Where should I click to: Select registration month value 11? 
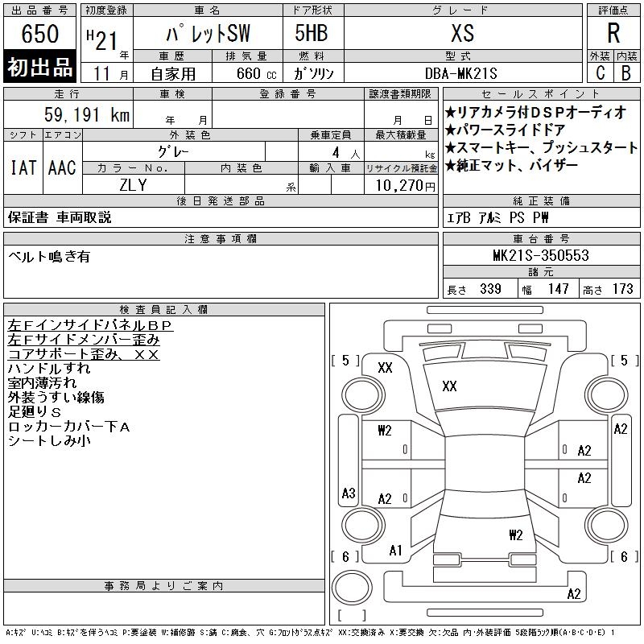click(101, 73)
